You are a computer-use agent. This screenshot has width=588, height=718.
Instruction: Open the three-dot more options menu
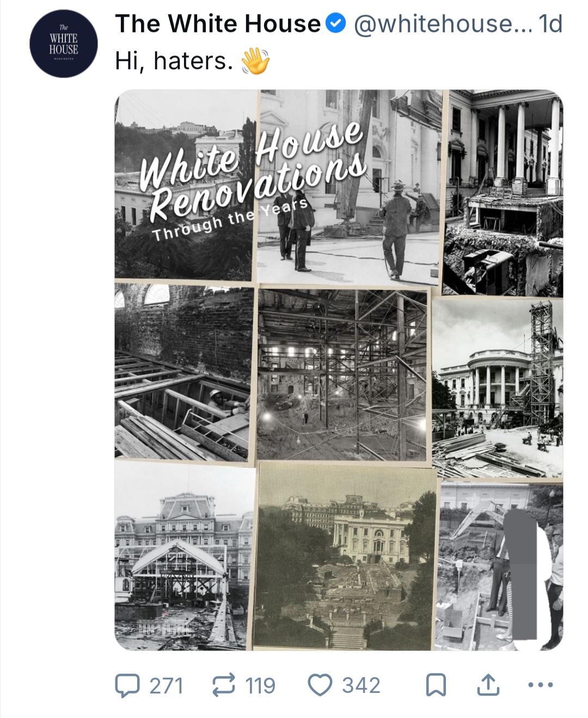tap(541, 685)
